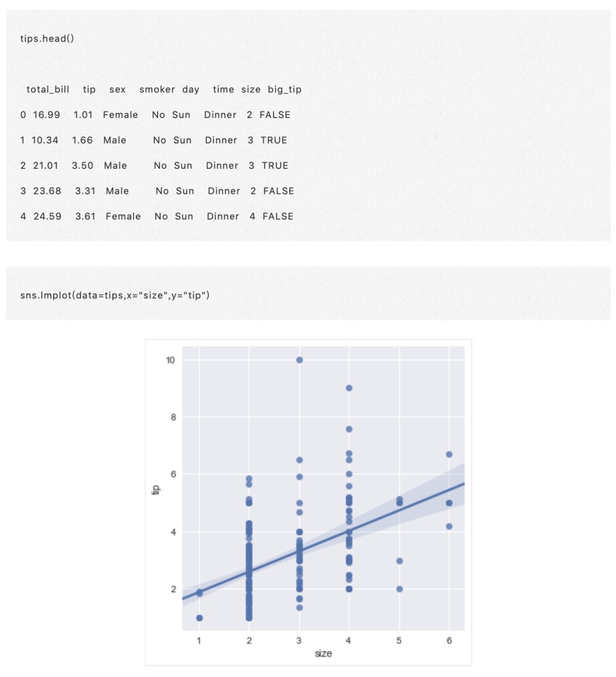Click the sns.lmplot code line

[115, 295]
